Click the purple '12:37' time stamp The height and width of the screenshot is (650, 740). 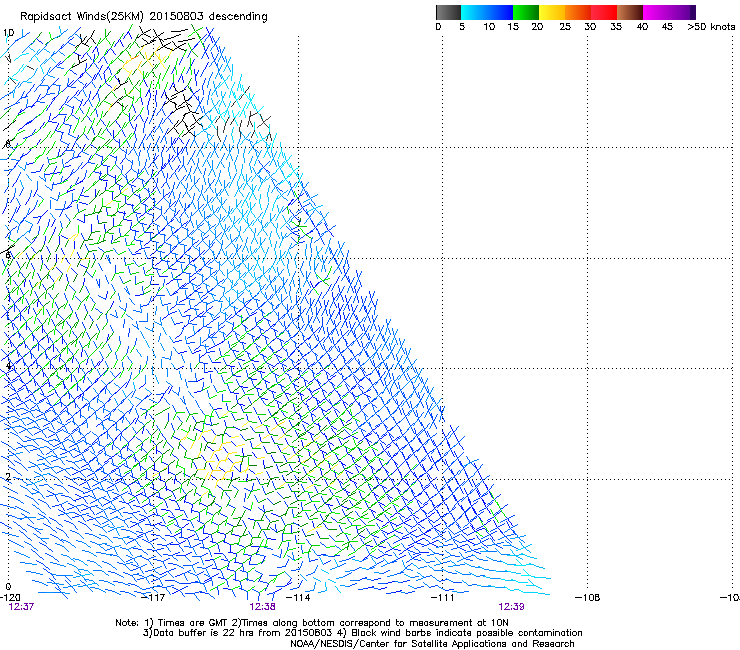[x=21, y=607]
